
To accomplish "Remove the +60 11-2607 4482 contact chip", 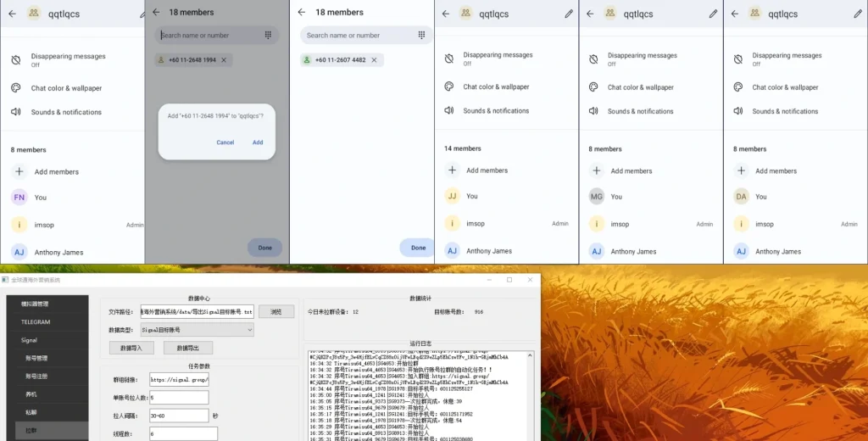I will click(375, 60).
